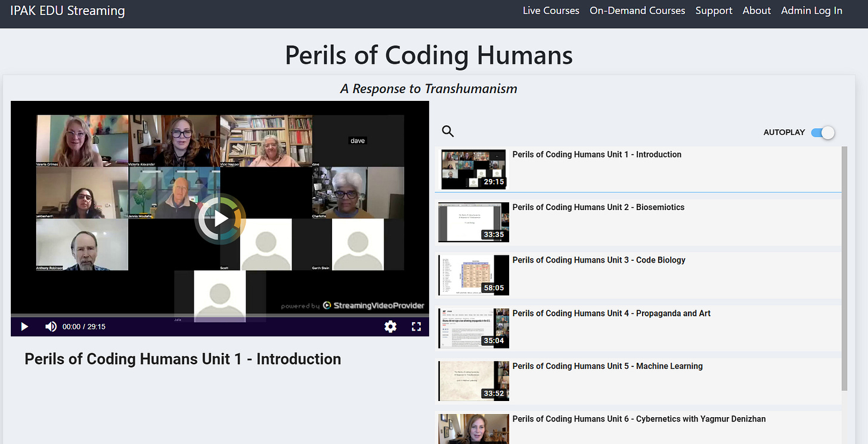The height and width of the screenshot is (444, 868).
Task: Click 'A Response to Transhumanism' subtitle
Action: pos(429,89)
